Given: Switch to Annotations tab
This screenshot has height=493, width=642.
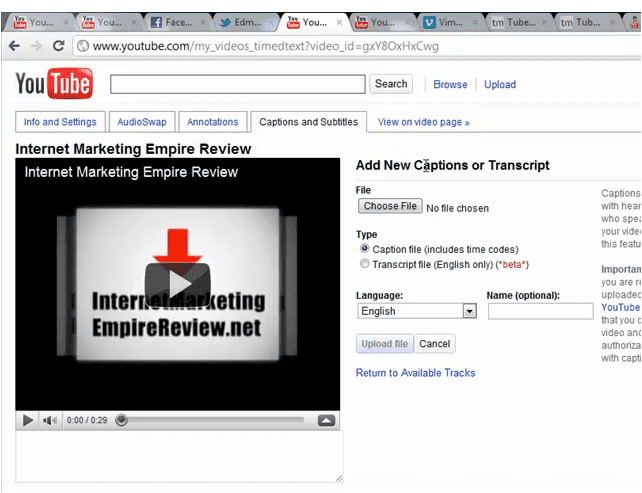Looking at the screenshot, I should pos(212,122).
